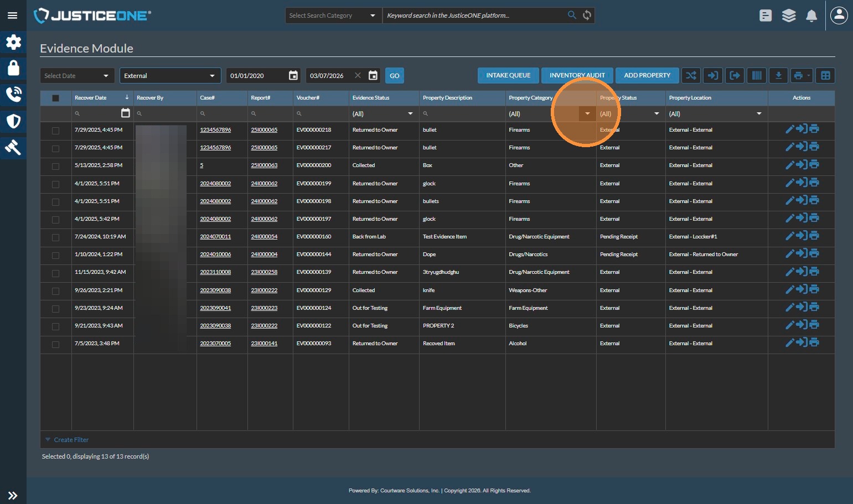Open case link 2024070011
Image resolution: width=853 pixels, height=504 pixels.
pos(215,237)
